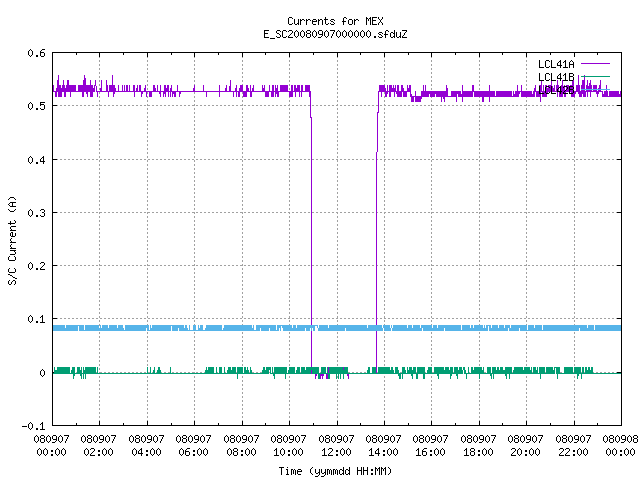Screen dimensions: 640x480
Task: Select the filename E_SC20080907000000.sfduZ subtitle
Action: pos(335,34)
